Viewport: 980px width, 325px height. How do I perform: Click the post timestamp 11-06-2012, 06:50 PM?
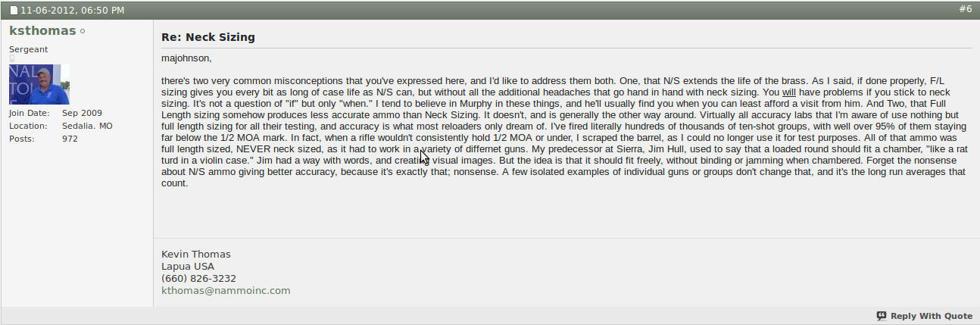pyautogui.click(x=72, y=11)
